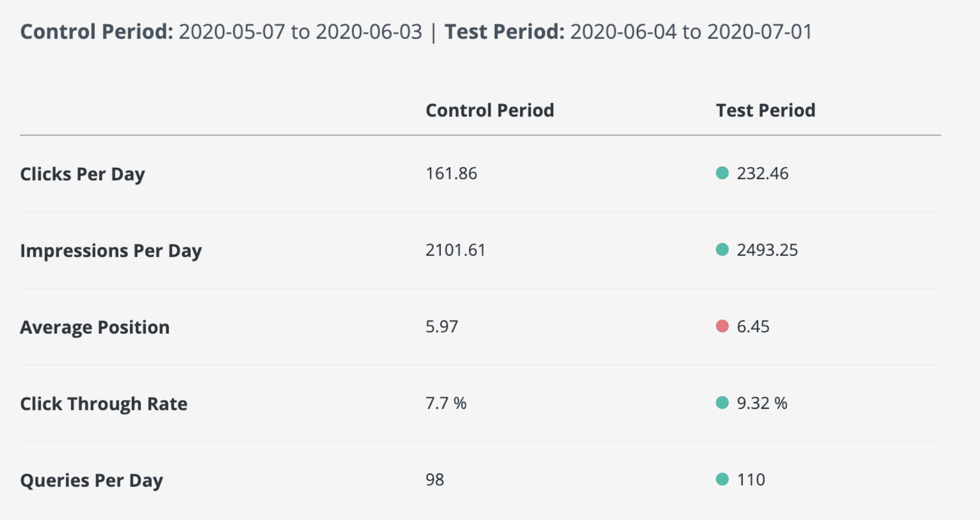Click the green dot beside 2493.25

(x=722, y=249)
